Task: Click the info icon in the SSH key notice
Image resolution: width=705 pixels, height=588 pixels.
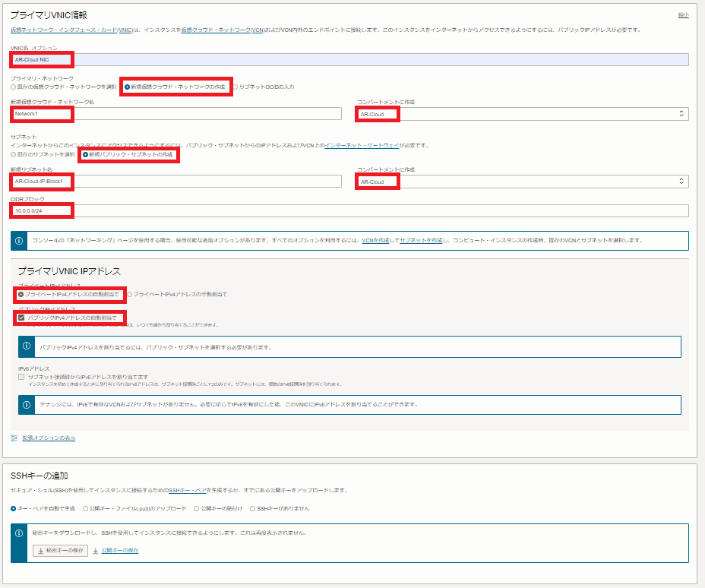Action: coord(19,533)
